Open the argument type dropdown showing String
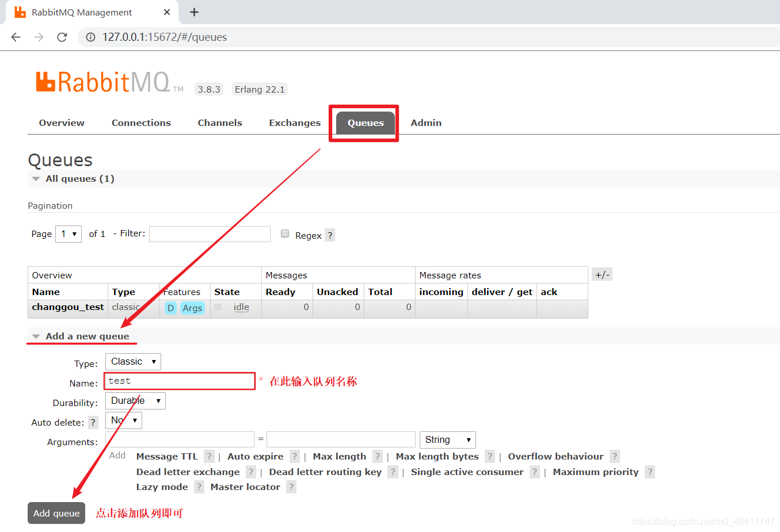This screenshot has width=780, height=532. (448, 439)
